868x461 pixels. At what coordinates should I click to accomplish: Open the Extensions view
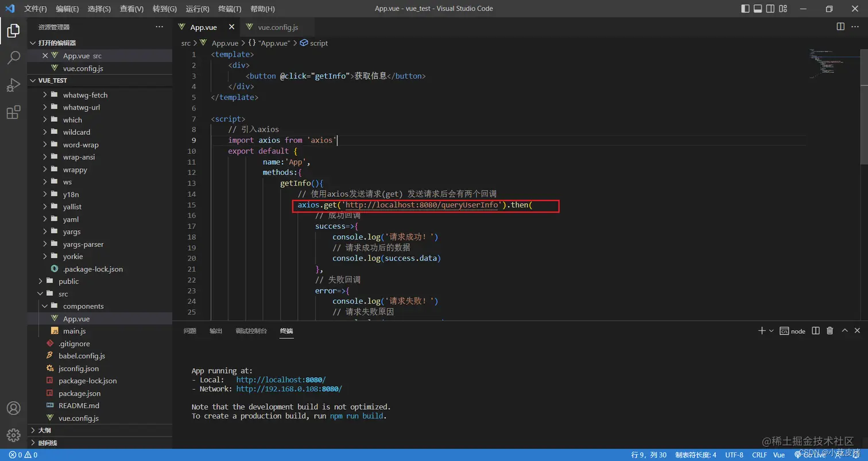click(x=13, y=113)
